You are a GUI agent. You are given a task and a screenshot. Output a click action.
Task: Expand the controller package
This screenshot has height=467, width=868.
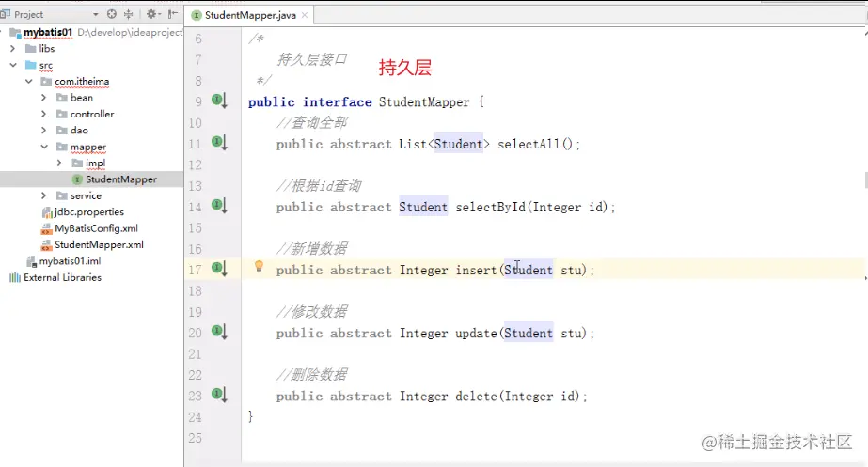tap(44, 114)
